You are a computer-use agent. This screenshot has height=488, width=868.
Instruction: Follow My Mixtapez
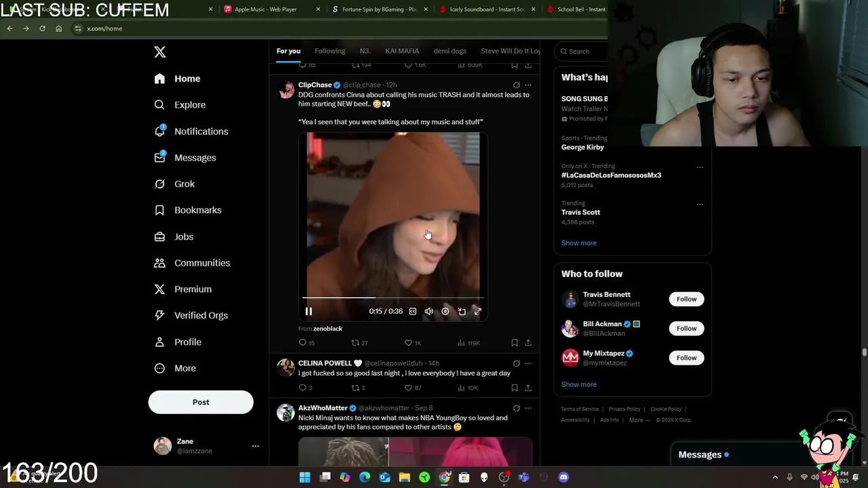686,358
